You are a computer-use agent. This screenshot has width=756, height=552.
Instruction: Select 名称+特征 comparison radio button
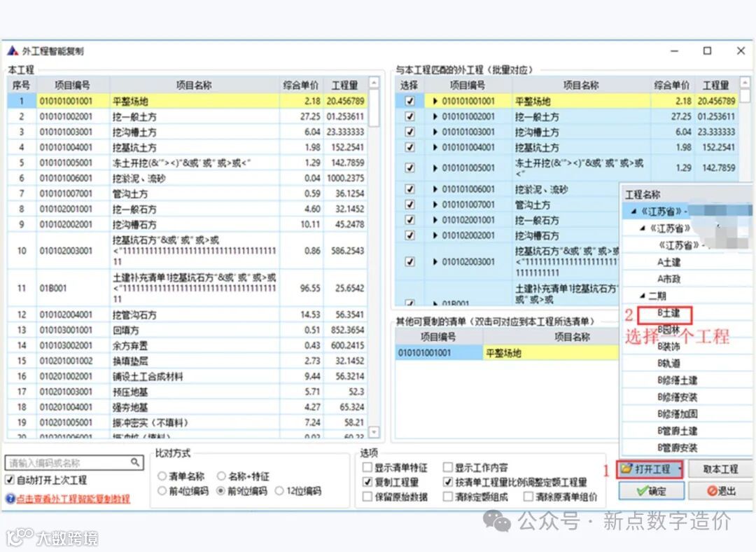[221, 476]
